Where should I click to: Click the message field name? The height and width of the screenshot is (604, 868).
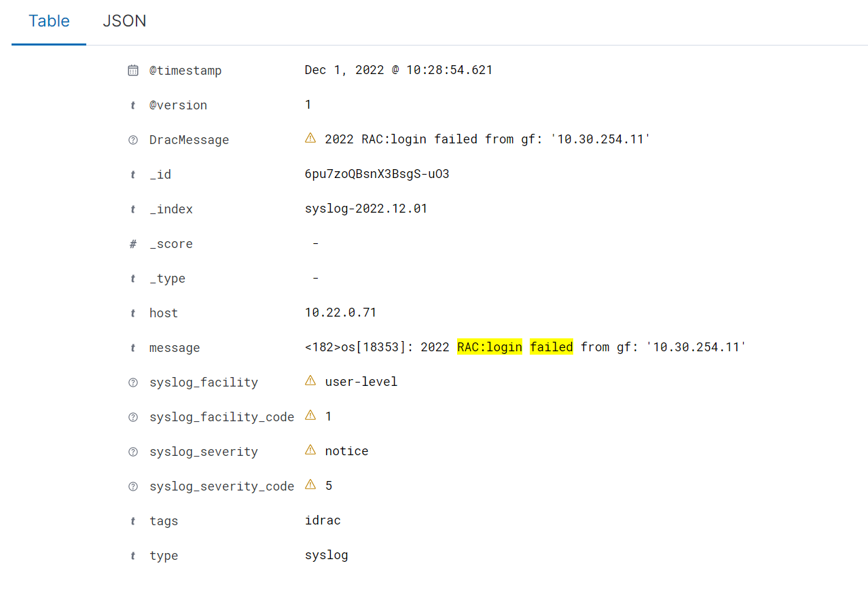pos(175,348)
